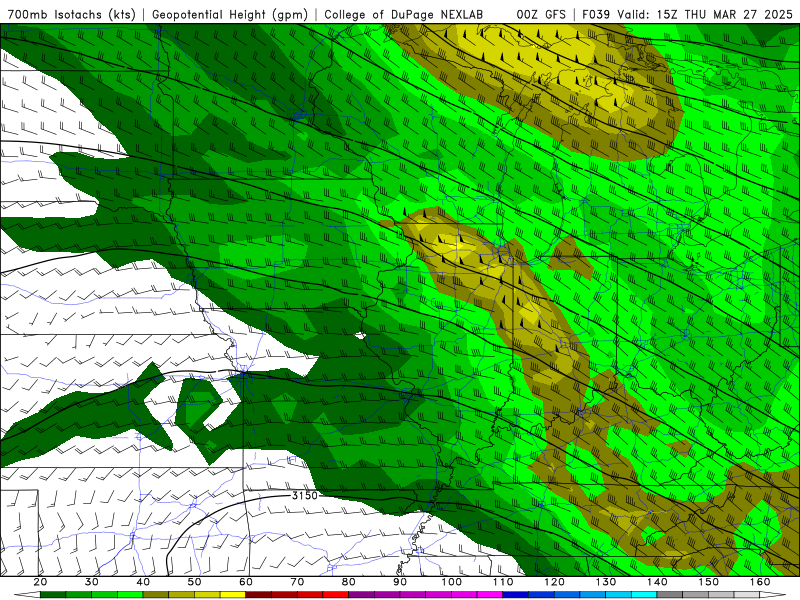Click the dark gray swatch starting at 140
800x600 pixels.
670,595
